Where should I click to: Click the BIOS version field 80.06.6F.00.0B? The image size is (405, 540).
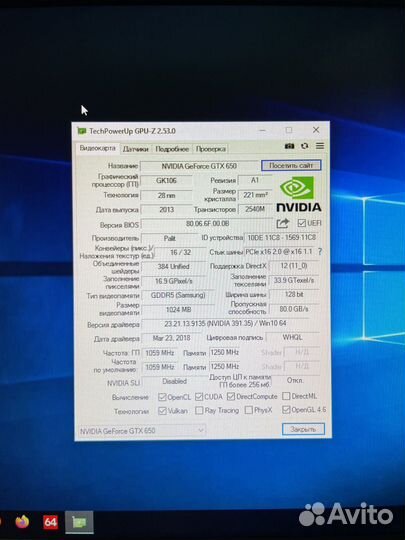click(207, 224)
